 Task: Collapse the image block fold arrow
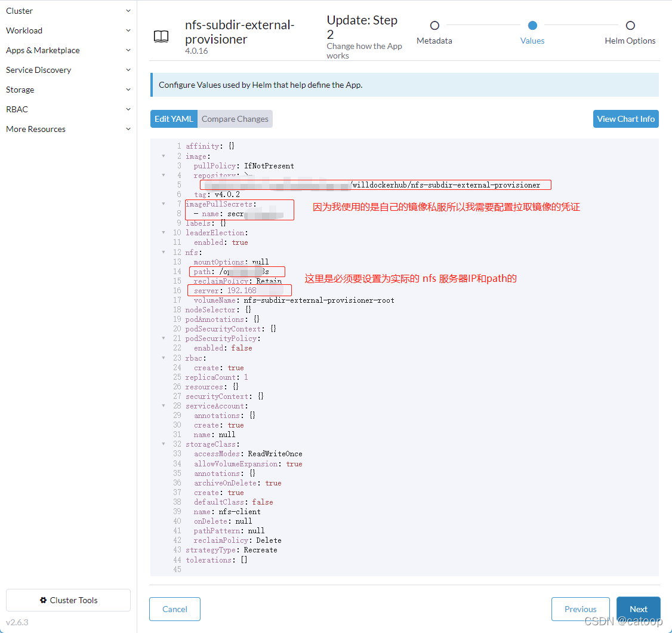tap(164, 156)
